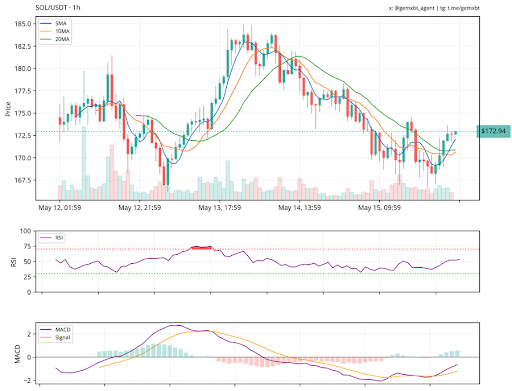512x391 pixels.
Task: Click the 175.0 price axis tick
Action: [x=23, y=113]
